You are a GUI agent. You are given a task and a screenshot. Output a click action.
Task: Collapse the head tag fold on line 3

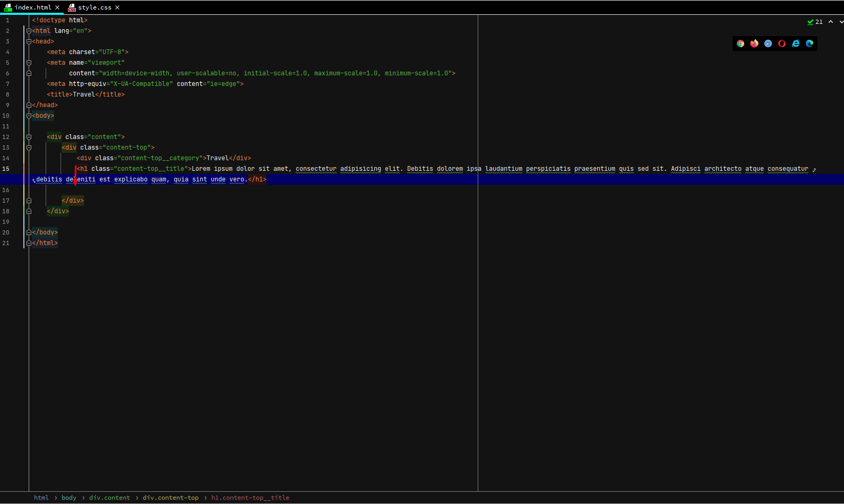coord(29,41)
